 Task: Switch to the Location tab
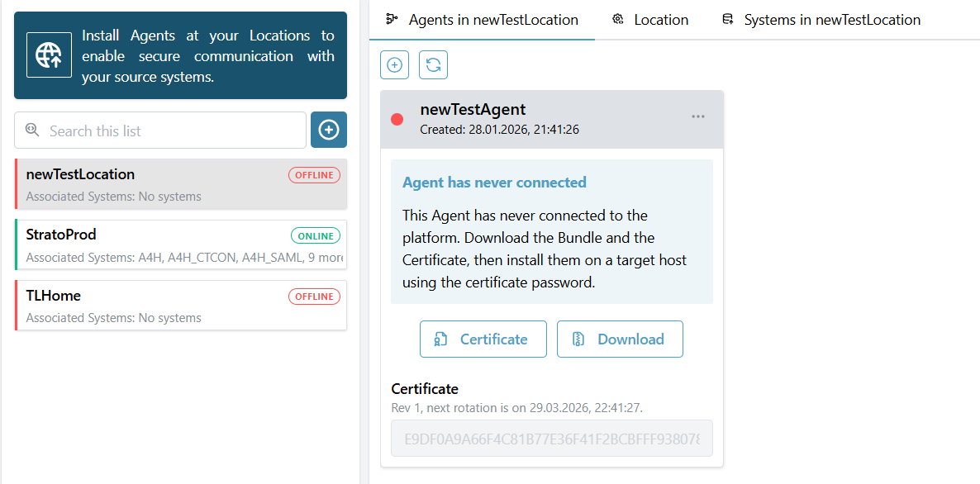tap(661, 19)
